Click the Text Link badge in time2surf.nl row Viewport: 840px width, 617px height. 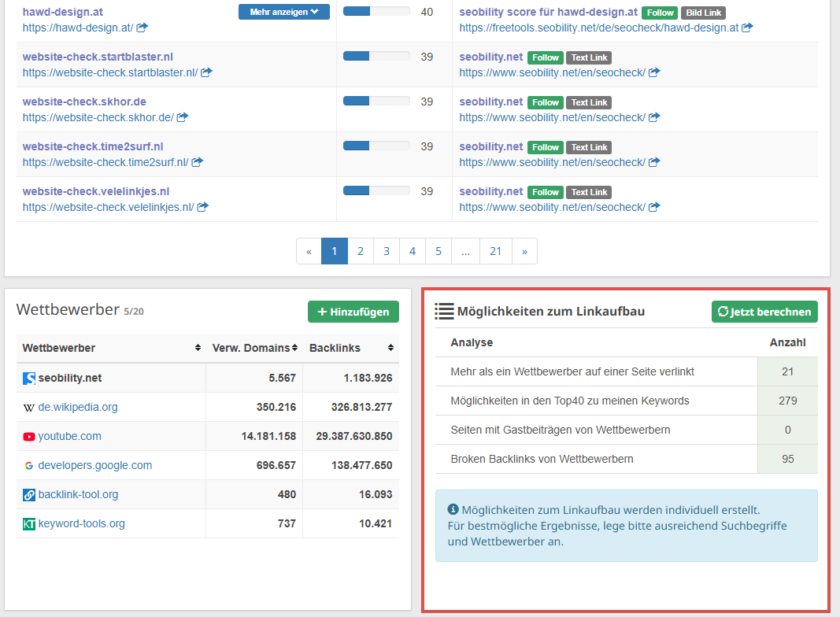coord(589,147)
